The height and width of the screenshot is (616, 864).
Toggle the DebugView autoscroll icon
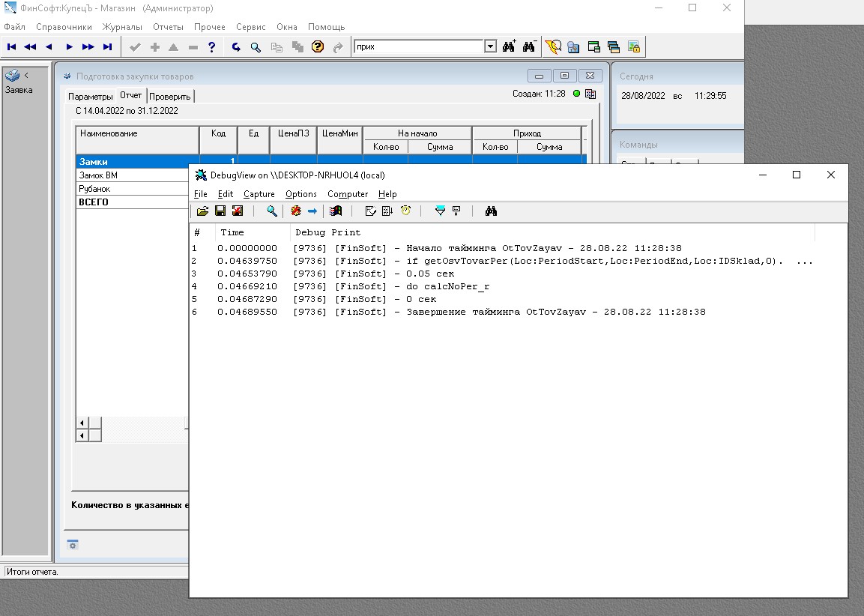point(387,211)
